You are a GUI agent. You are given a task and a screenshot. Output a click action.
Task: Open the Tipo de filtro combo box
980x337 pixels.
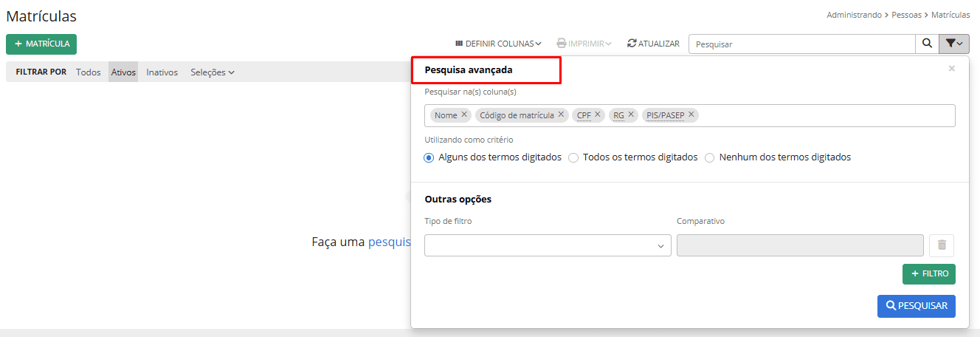[x=548, y=245]
